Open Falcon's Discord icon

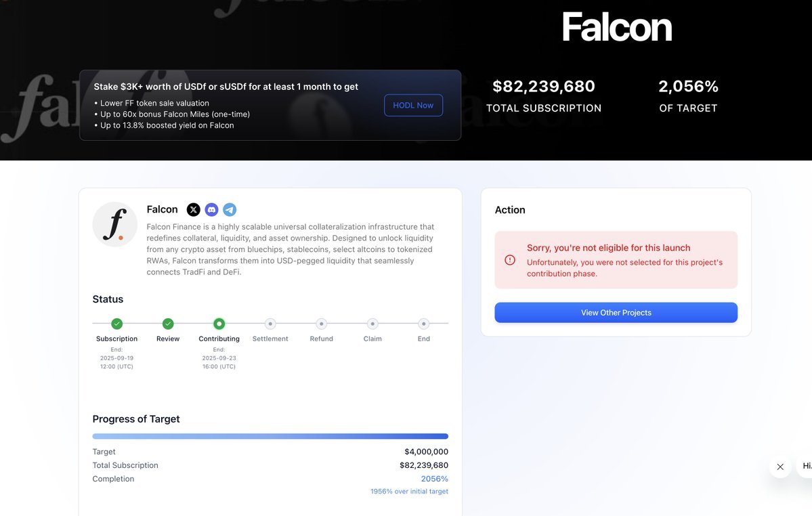click(211, 210)
